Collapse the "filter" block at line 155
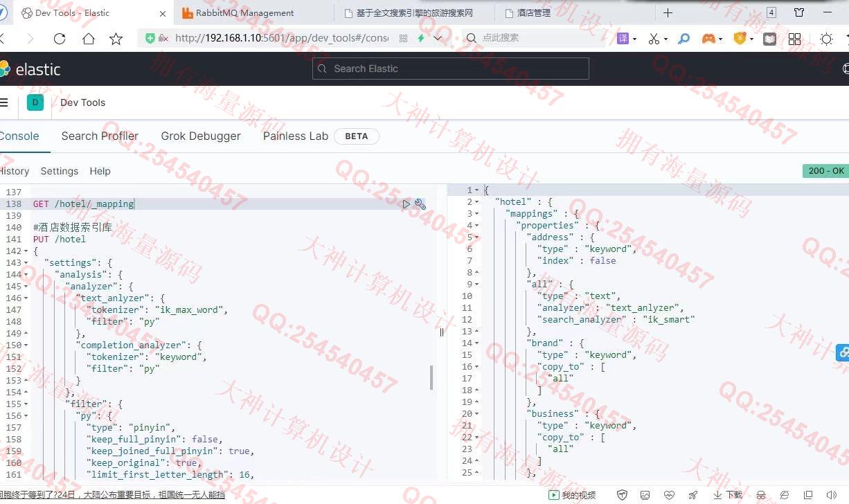Screen dimensions: 849x504 click(x=26, y=404)
